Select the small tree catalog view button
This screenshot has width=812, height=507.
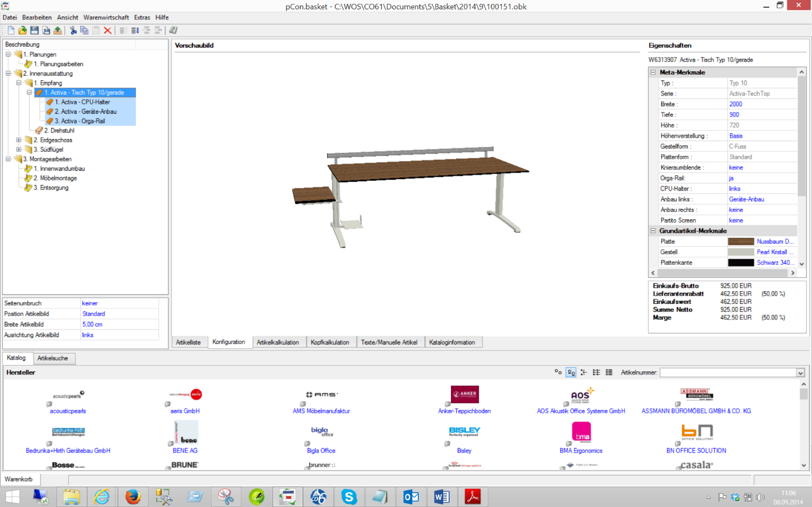pyautogui.click(x=583, y=372)
